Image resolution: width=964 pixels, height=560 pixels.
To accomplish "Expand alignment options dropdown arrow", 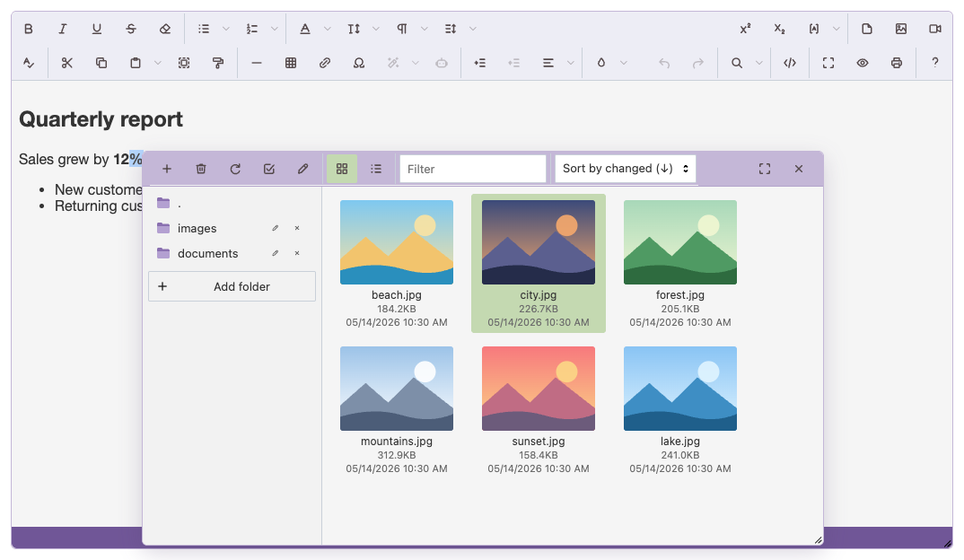I will (x=571, y=63).
